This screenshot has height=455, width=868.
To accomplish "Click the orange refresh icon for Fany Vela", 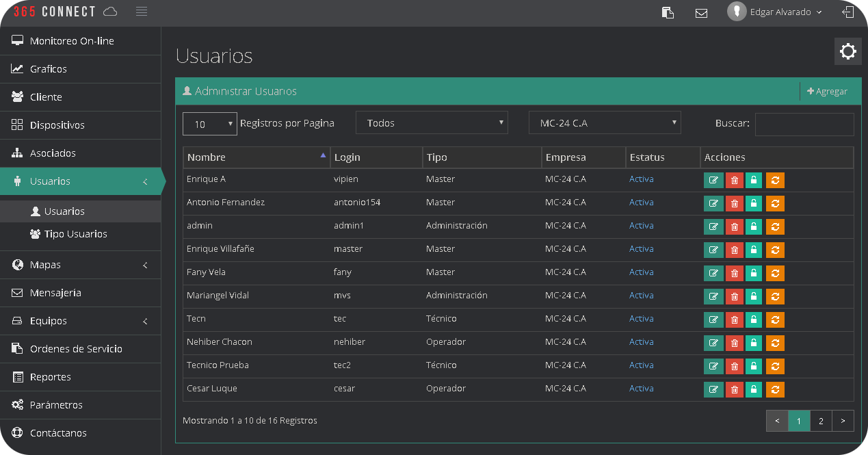I will (775, 273).
